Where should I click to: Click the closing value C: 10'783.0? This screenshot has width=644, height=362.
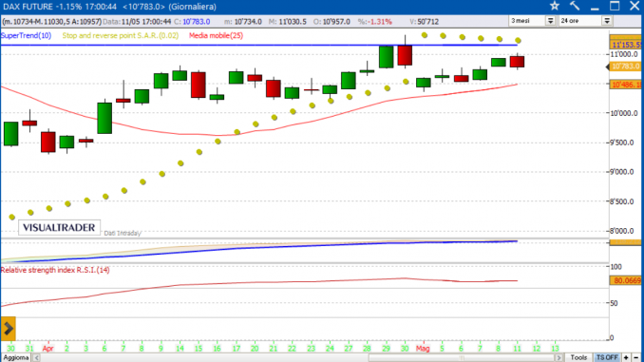192,21
